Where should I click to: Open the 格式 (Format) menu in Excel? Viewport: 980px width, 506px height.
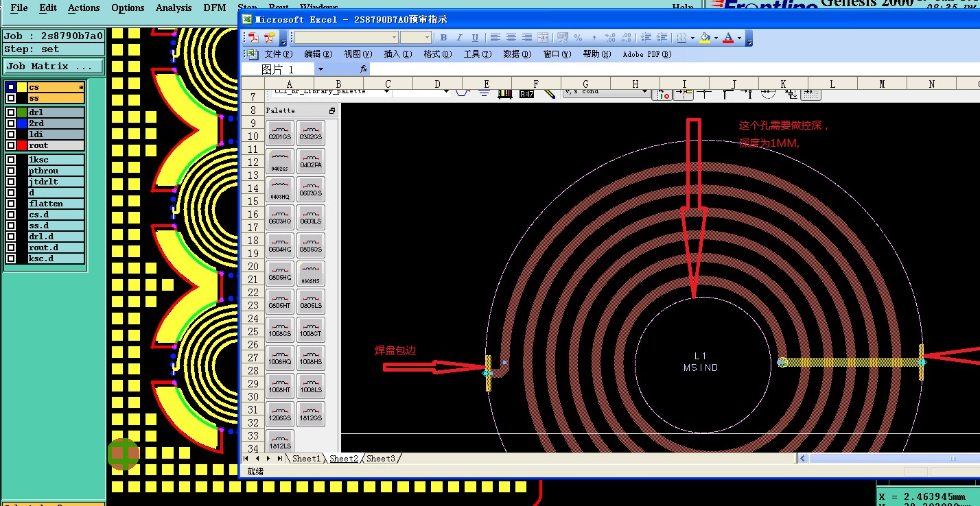(x=437, y=54)
